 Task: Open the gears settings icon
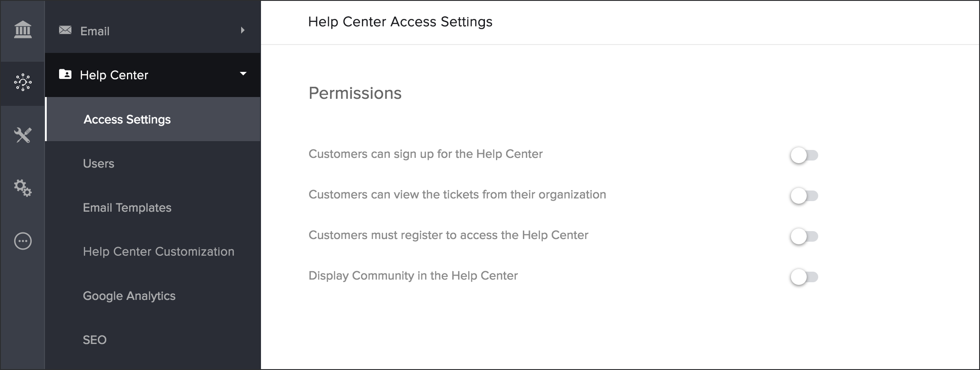click(x=23, y=188)
